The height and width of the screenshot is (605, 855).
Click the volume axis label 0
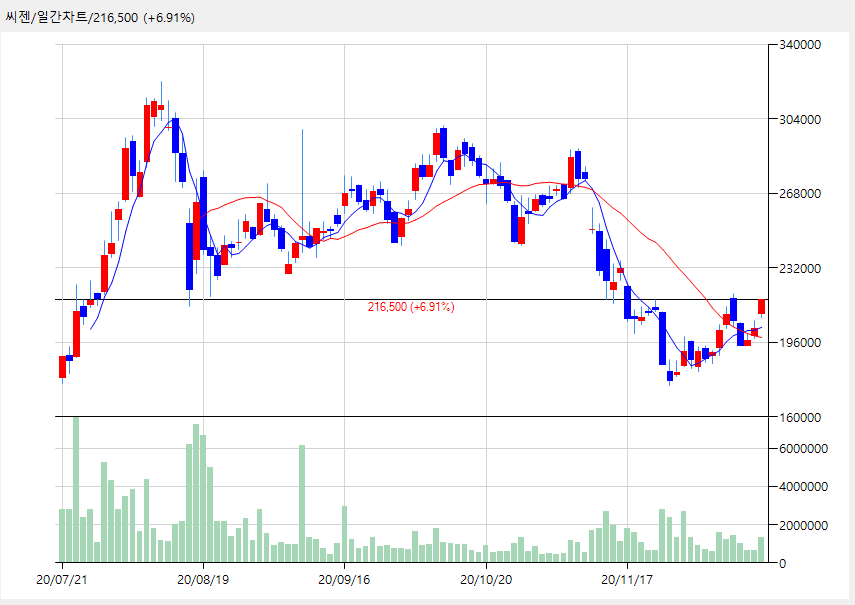[x=782, y=564]
